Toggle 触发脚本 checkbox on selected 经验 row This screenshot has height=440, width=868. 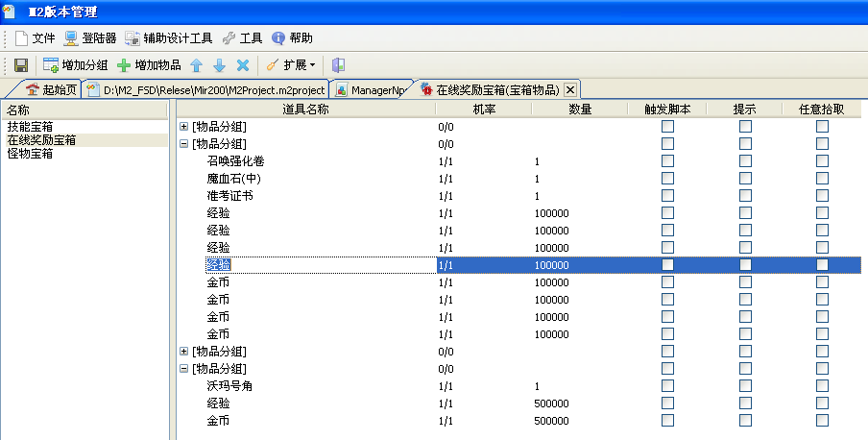(667, 265)
